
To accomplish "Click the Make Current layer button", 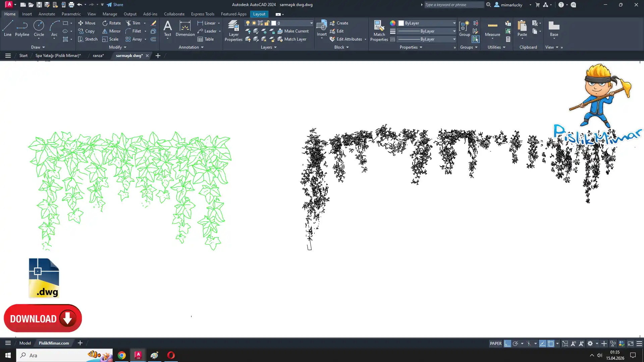I will [293, 31].
